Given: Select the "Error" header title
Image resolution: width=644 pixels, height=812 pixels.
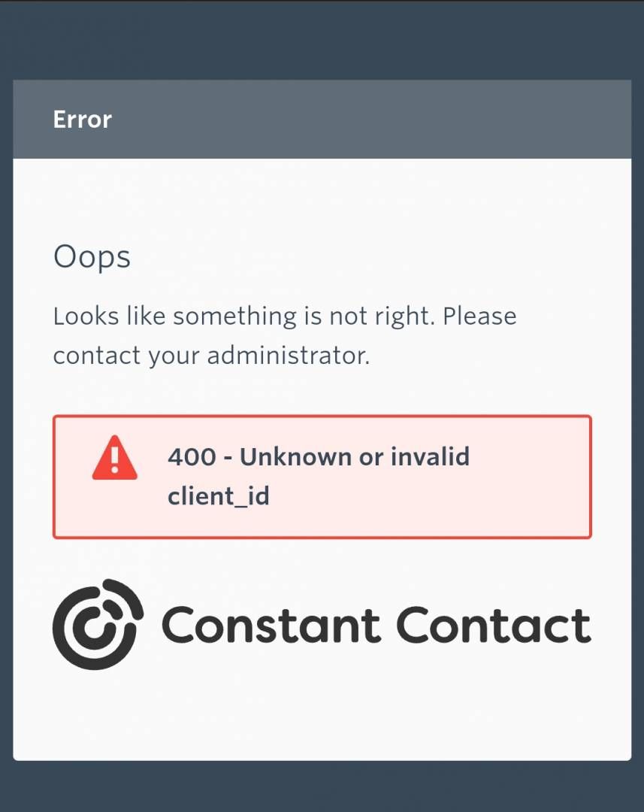Looking at the screenshot, I should pyautogui.click(x=83, y=119).
